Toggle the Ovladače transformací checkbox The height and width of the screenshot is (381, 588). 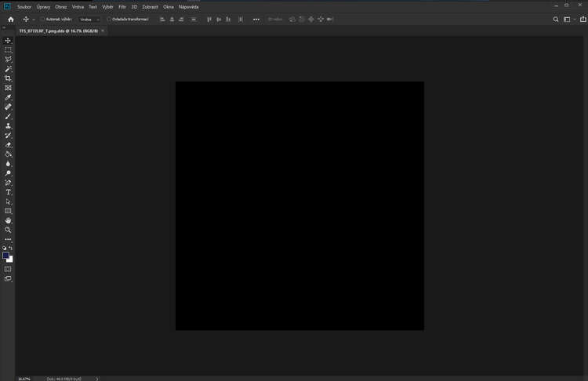tap(109, 19)
